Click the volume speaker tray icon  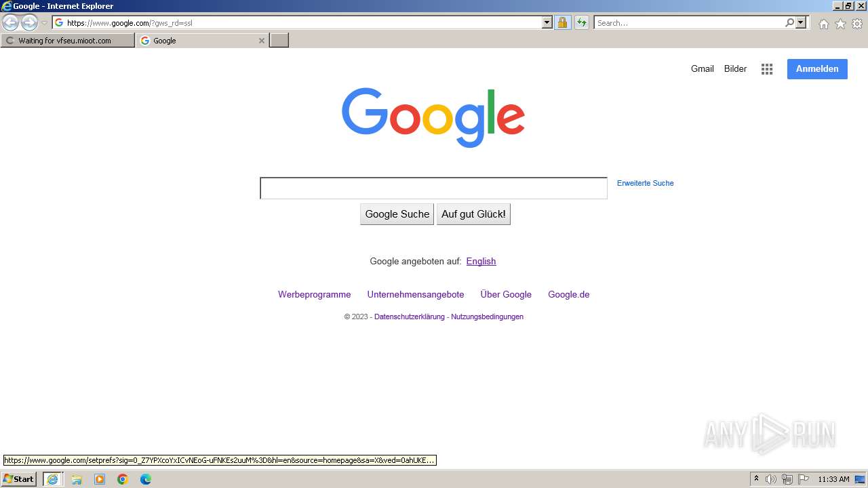(771, 479)
